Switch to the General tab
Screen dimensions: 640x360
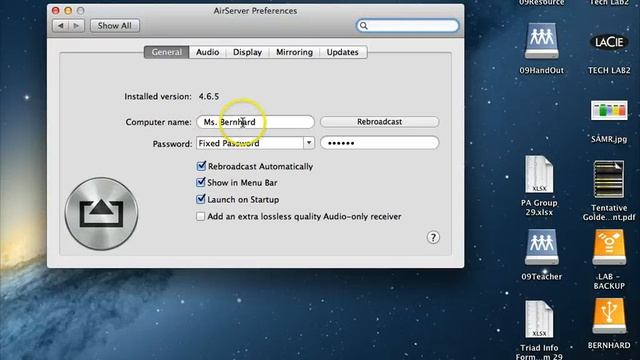[167, 52]
